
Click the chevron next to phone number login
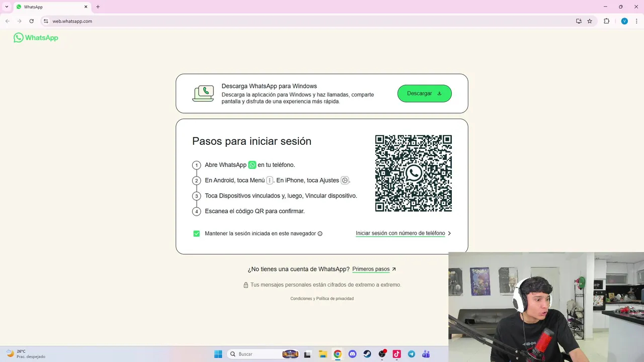pyautogui.click(x=449, y=233)
